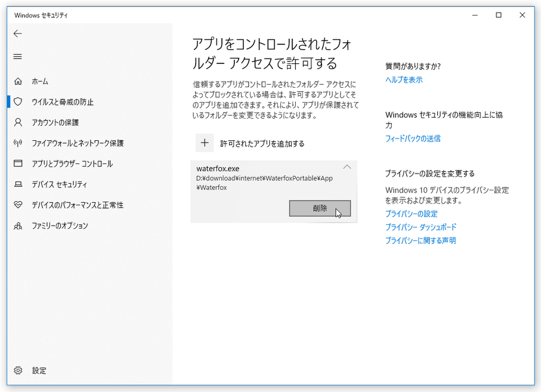This screenshot has height=392, width=541.
Task: Open プライバシーの設定 link
Action: (412, 214)
